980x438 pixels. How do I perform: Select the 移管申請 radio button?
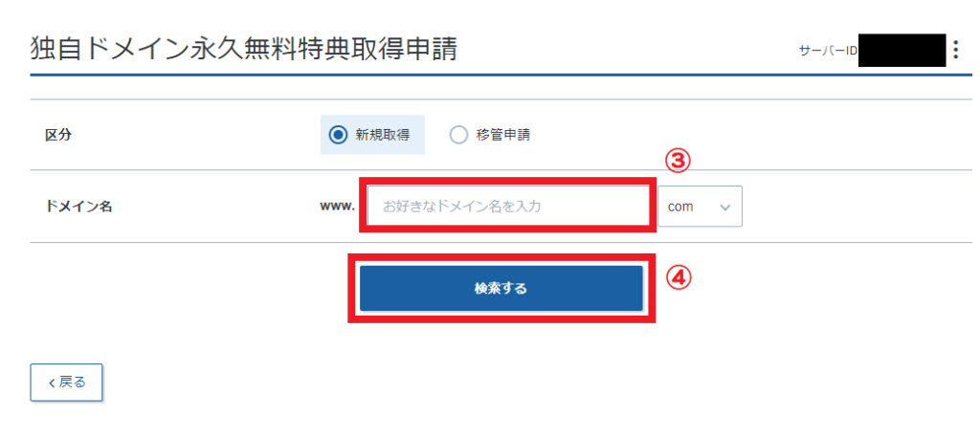pyautogui.click(x=458, y=135)
